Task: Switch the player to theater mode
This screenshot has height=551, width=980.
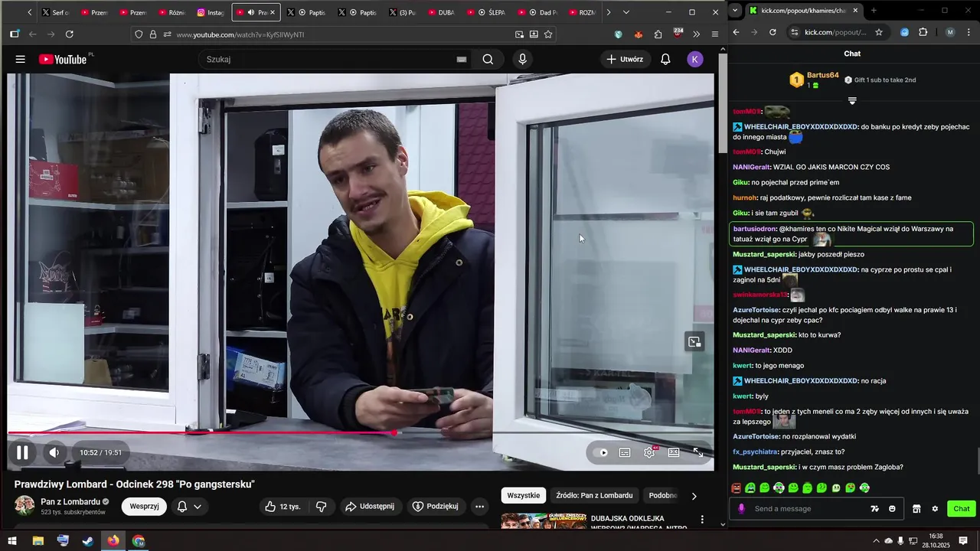Action: [x=674, y=452]
